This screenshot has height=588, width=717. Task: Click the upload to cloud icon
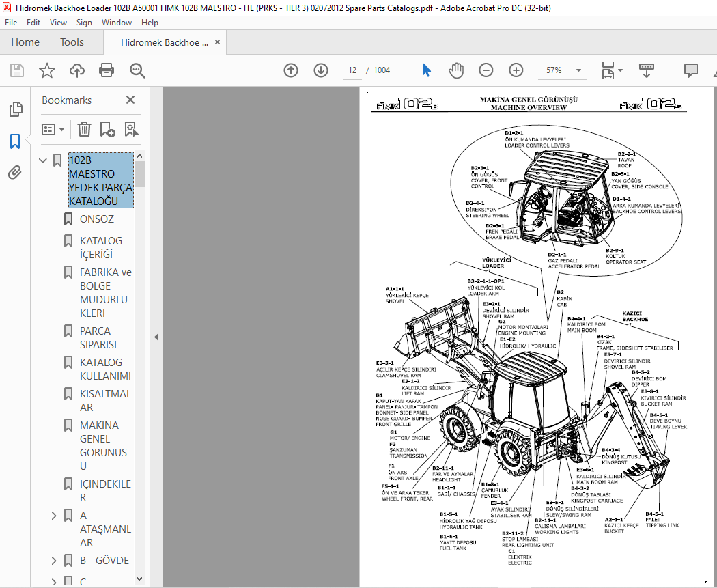tap(76, 70)
